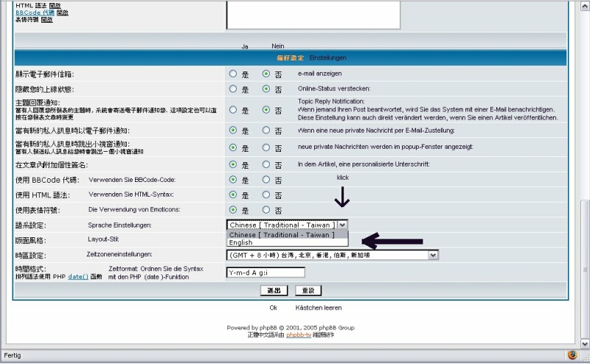590x364 pixels.
Task: Select Ja for Online-Status verstecken
Action: (233, 89)
